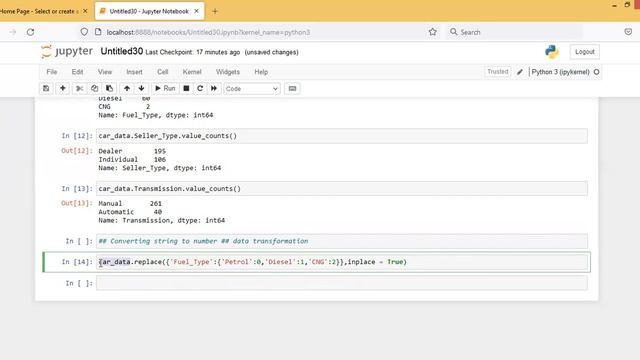Image resolution: width=640 pixels, height=360 pixels.
Task: Click the 'Manual 261' output line
Action: (130, 203)
